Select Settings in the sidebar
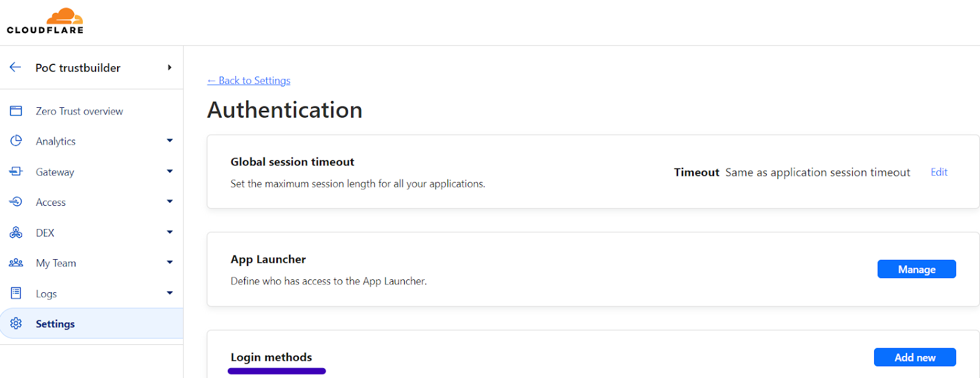980x378 pixels. click(55, 323)
